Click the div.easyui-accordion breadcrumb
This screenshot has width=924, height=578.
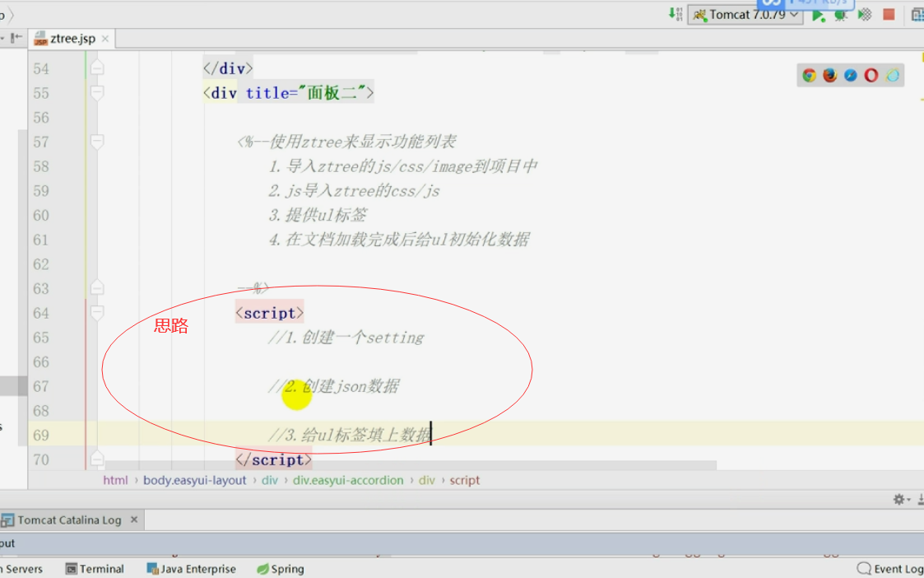pos(348,480)
